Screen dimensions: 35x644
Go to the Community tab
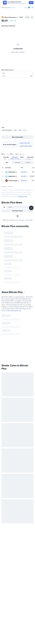[30, 157]
